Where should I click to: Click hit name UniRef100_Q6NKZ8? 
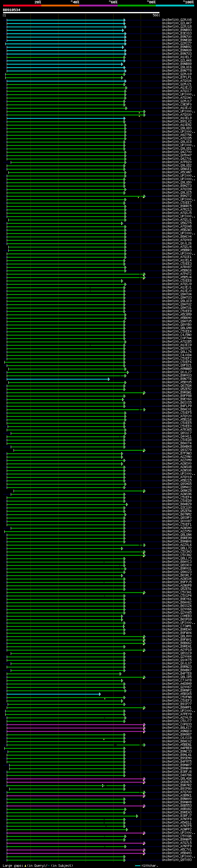click(x=177, y=491)
